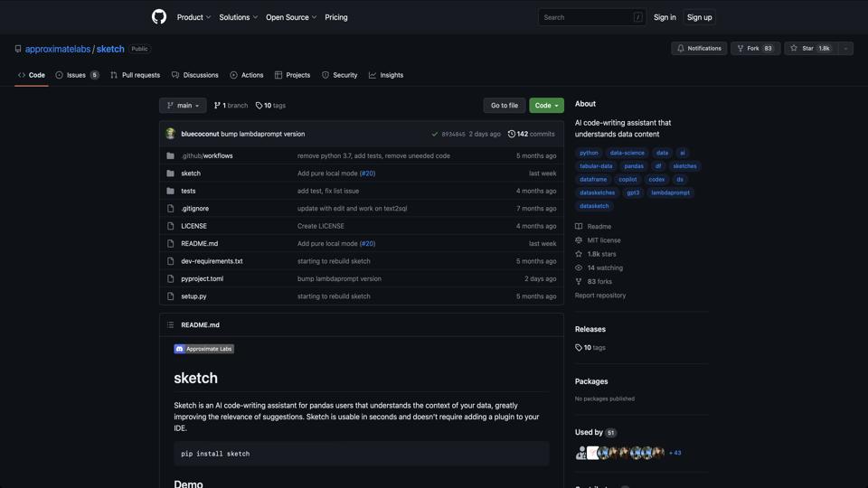Click the Approximate Labs Discord badge
868x488 pixels.
203,349
